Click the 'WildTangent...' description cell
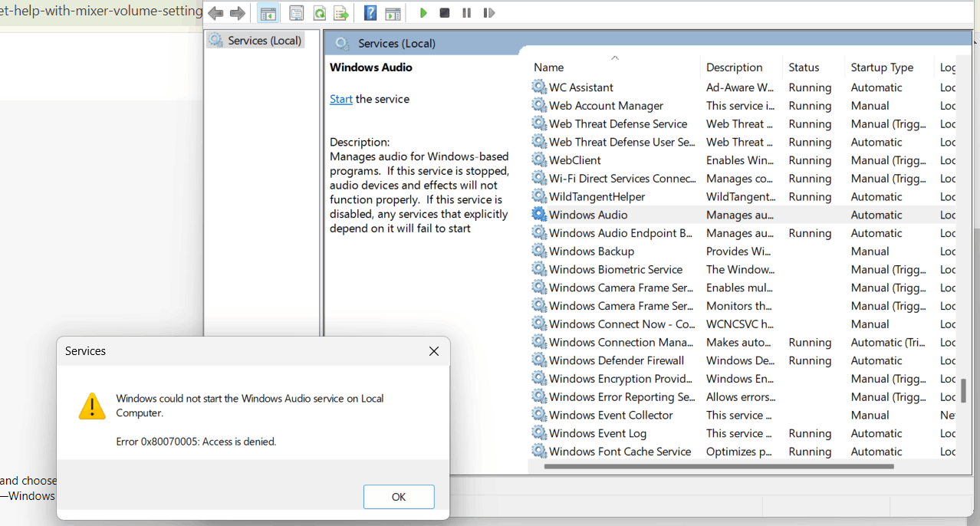 (741, 196)
